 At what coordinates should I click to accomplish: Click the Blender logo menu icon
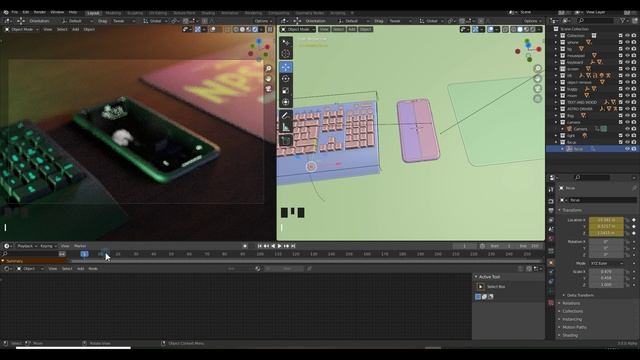[x=6, y=13]
